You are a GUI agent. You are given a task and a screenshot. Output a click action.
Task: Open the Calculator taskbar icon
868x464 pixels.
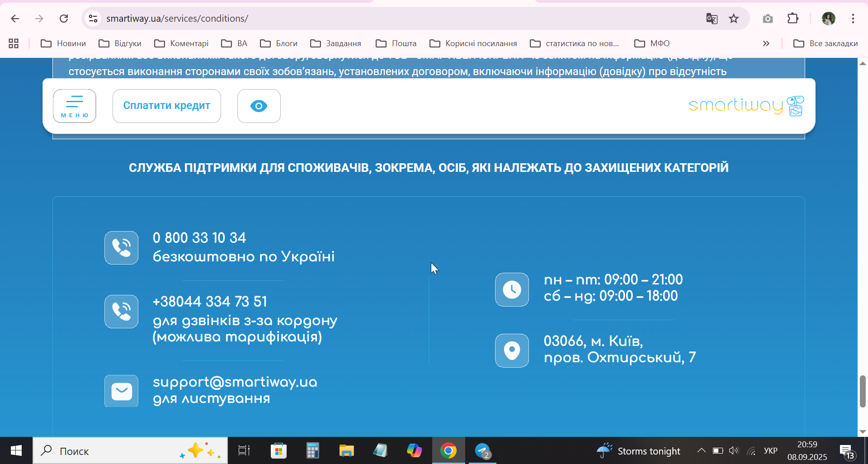[x=312, y=450]
